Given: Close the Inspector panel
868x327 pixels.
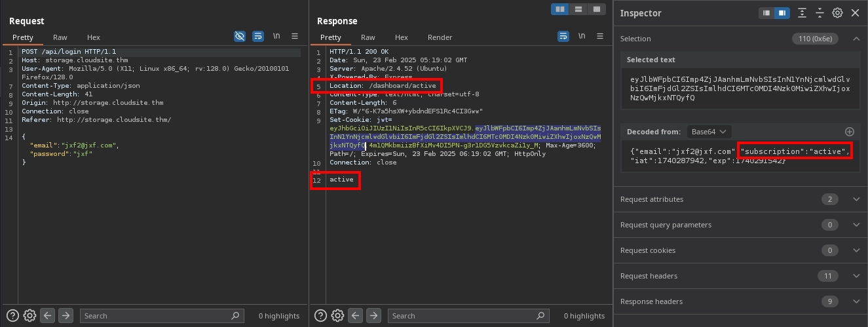Looking at the screenshot, I should point(855,13).
